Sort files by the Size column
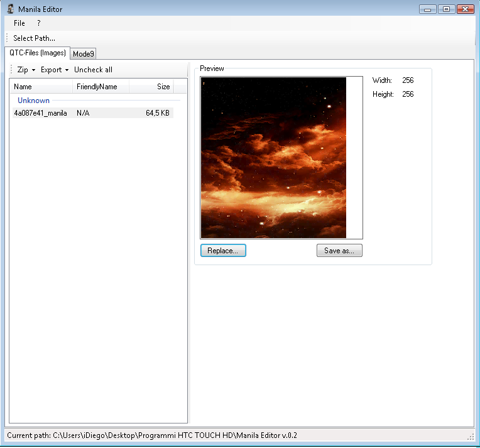The image size is (480, 448). click(151, 87)
